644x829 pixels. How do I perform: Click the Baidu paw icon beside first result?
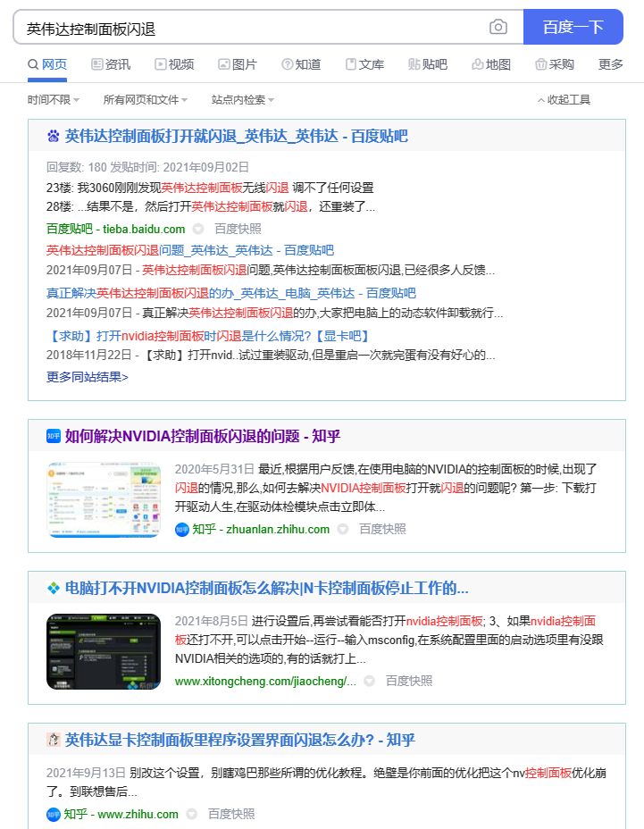click(x=54, y=137)
